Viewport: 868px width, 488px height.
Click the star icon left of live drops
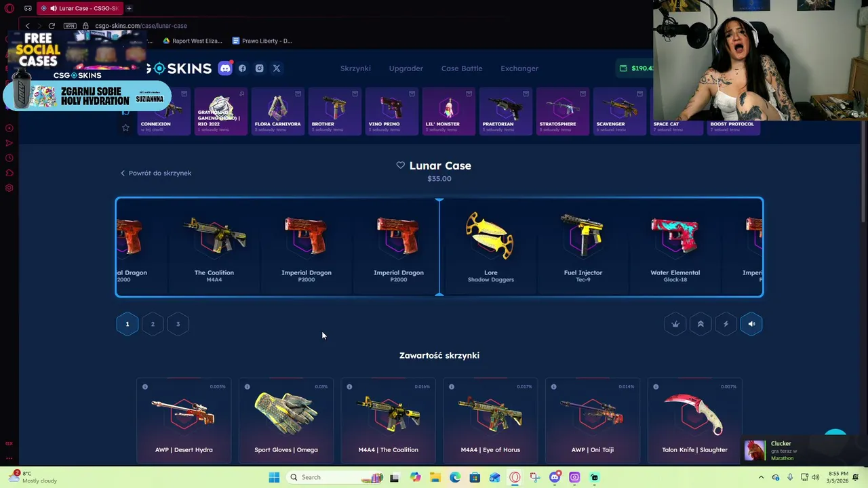pyautogui.click(x=125, y=127)
